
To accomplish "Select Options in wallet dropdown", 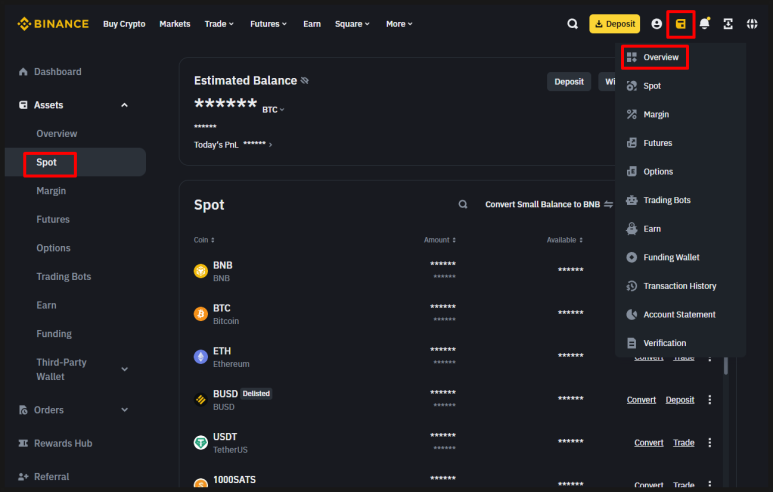I will (x=658, y=172).
